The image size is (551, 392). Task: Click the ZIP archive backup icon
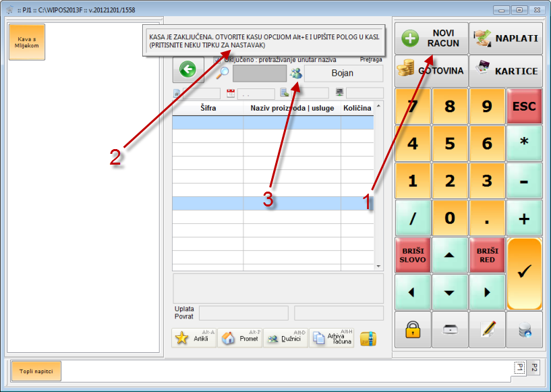(x=368, y=339)
